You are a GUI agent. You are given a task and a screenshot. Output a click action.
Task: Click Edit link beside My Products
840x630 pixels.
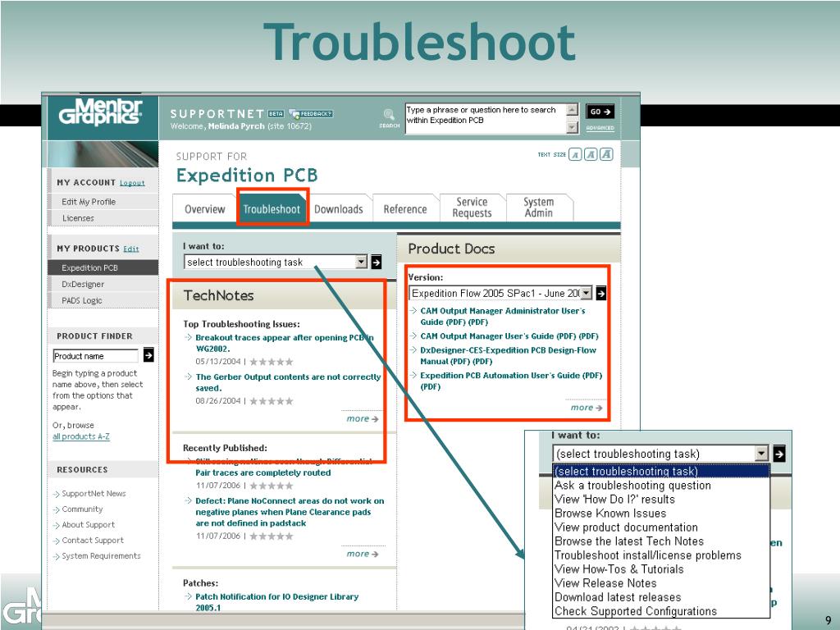131,249
